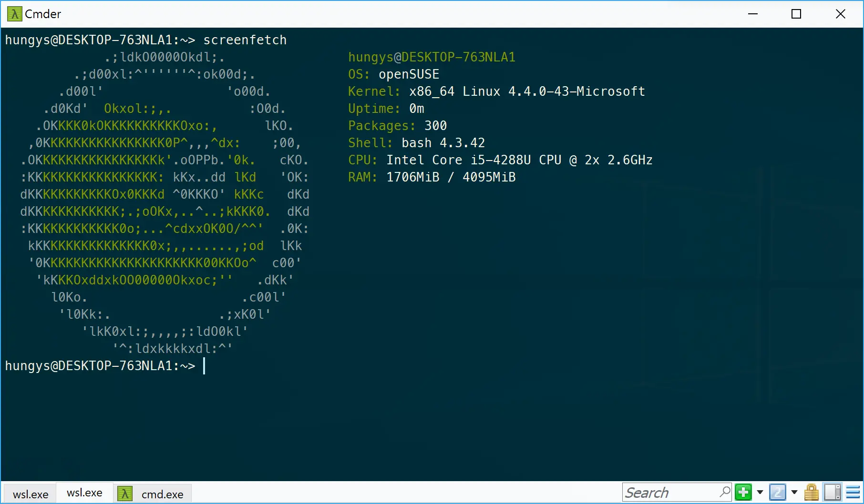Click the 'screenfetch' command text
This screenshot has height=504, width=864.
pyautogui.click(x=245, y=40)
